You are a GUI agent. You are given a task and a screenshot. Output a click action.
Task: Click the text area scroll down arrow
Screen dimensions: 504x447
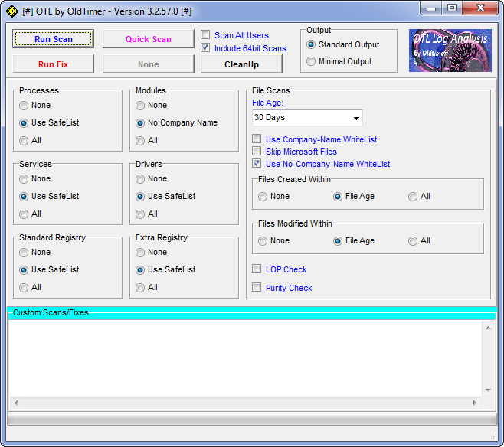pos(488,390)
